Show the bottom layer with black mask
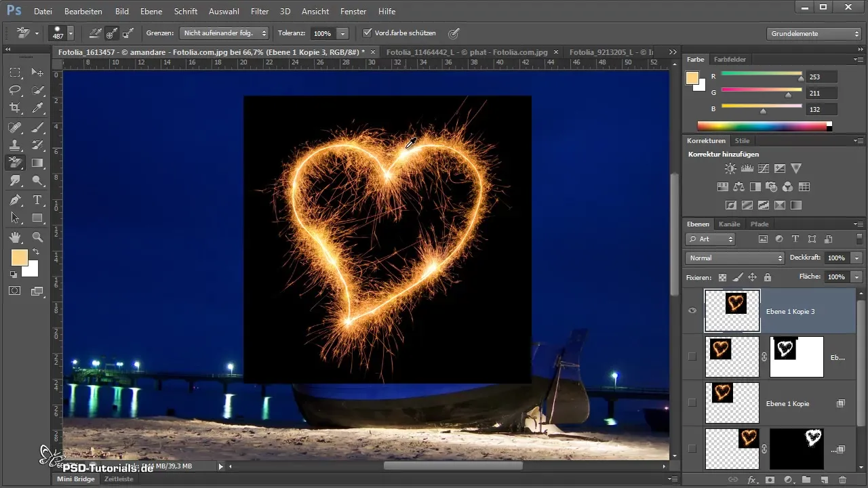Viewport: 868px width, 488px height. 692,449
